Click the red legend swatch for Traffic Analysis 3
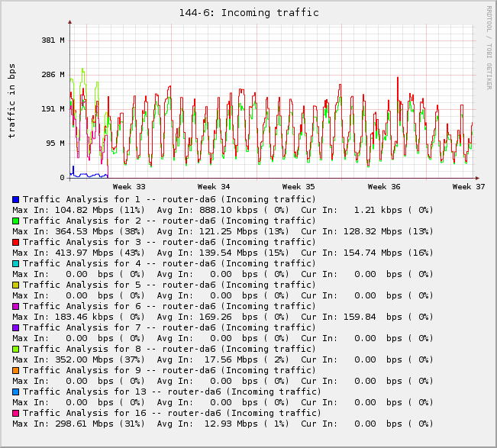Viewport: 497px width, 448px height. pos(16,242)
